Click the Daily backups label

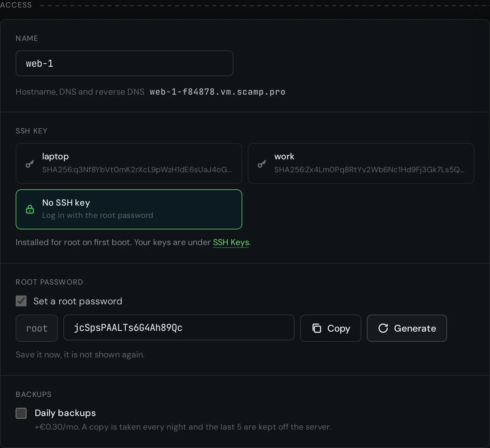click(x=65, y=413)
